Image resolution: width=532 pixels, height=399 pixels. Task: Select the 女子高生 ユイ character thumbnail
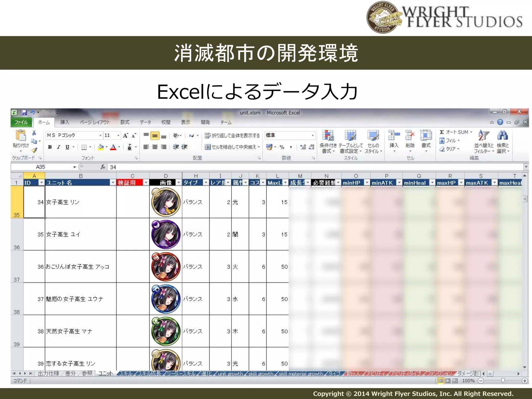coord(166,234)
